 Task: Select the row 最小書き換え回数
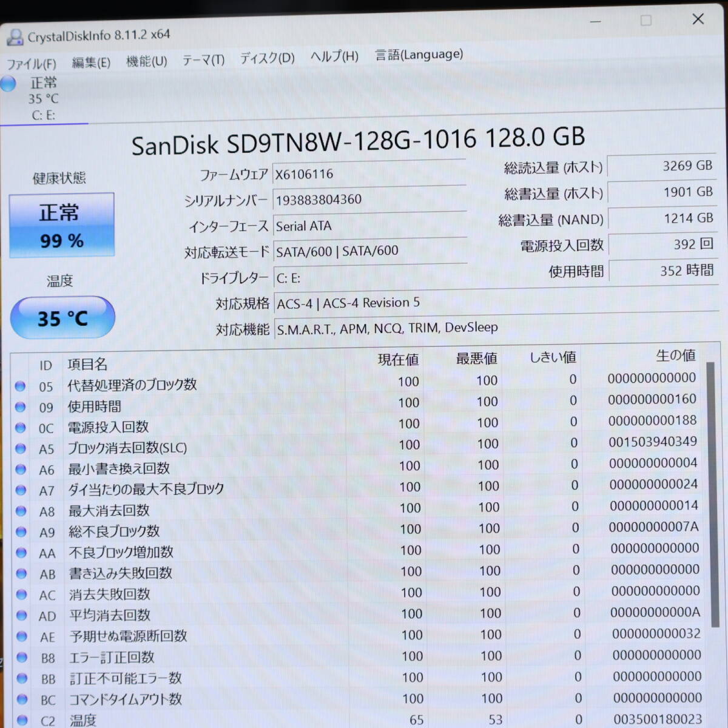pos(359,467)
